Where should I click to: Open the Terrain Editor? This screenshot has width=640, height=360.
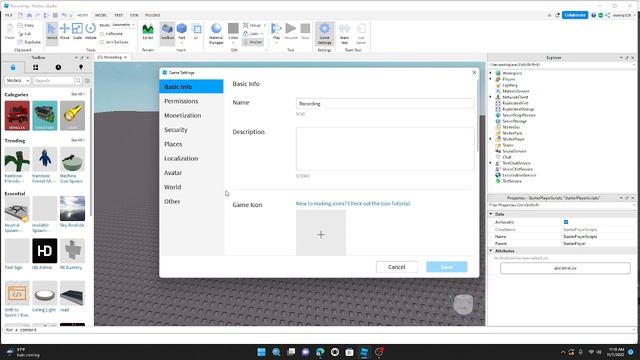pos(148,31)
